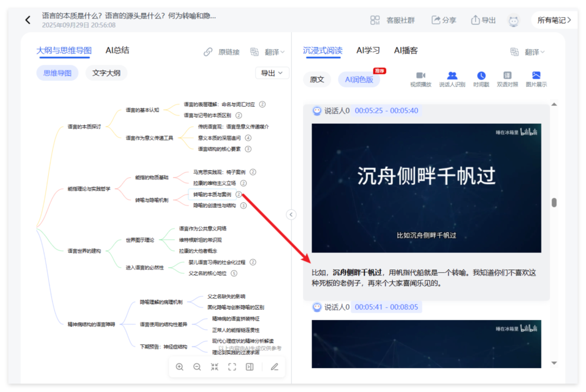Click the 沉舟侧畔千帆过 video thumbnail
The width and height of the screenshot is (586, 392).
click(426, 188)
